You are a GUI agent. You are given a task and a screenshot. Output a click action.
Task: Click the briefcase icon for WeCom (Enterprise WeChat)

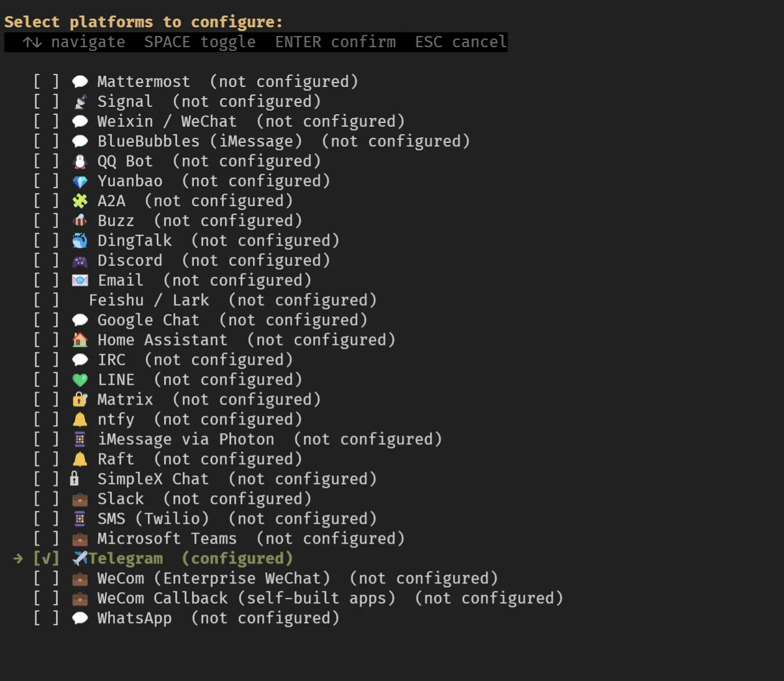[80, 579]
